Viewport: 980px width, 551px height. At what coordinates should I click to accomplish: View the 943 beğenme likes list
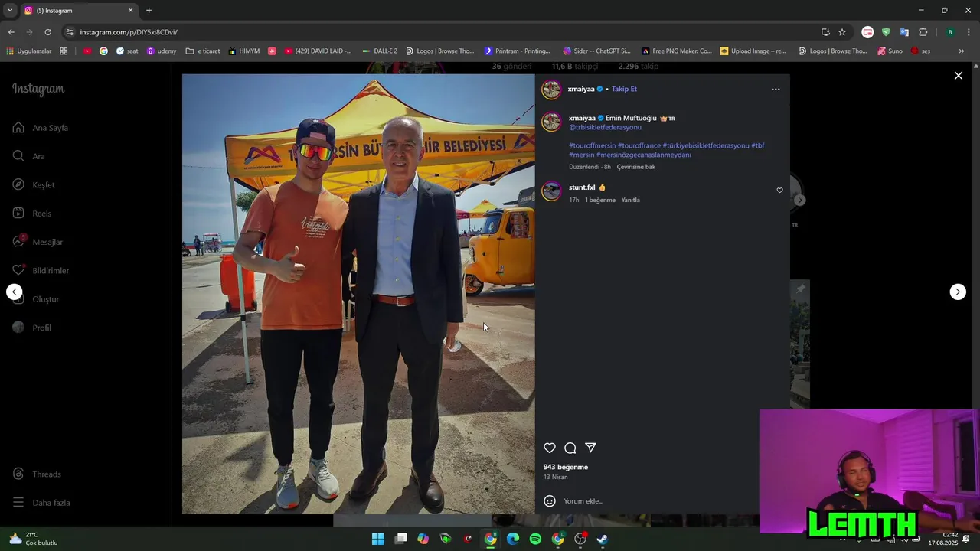[566, 467]
